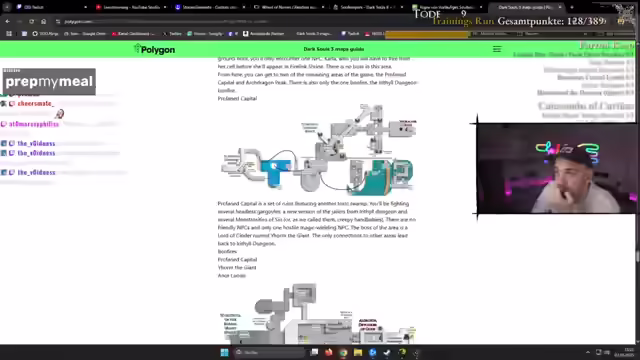Open the yellow-green app icon in taskbar
Image resolution: width=640 pixels, height=360 pixels.
tap(402, 352)
